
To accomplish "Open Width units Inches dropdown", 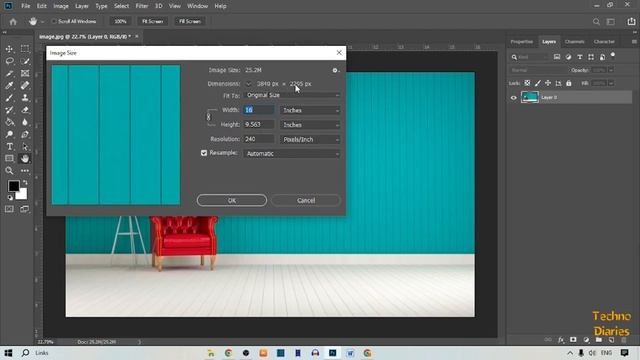I will tap(310, 110).
